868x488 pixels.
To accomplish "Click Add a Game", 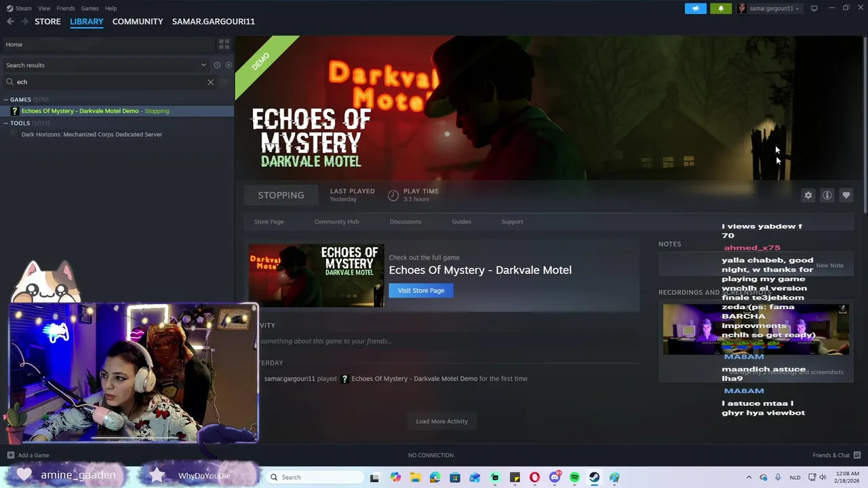I will (x=28, y=455).
